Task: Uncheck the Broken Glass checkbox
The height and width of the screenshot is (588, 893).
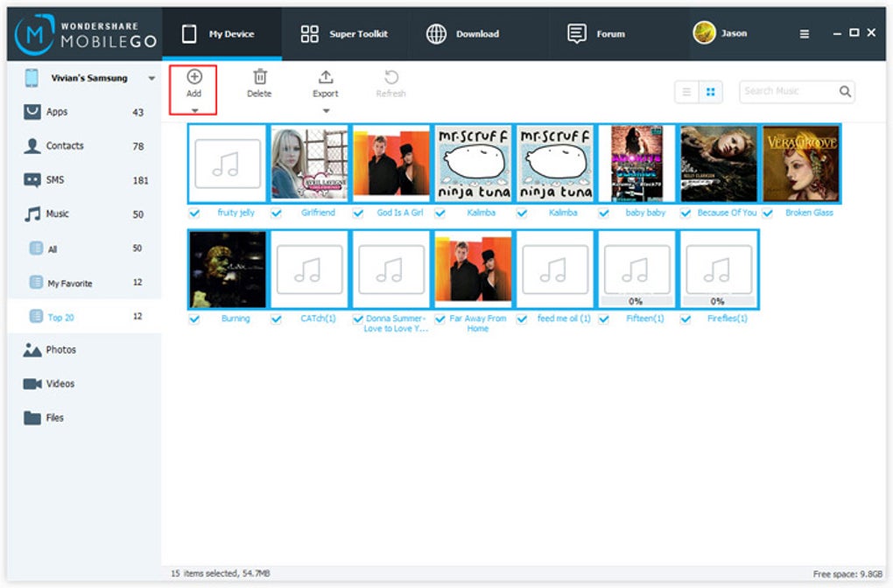Action: coord(768,213)
